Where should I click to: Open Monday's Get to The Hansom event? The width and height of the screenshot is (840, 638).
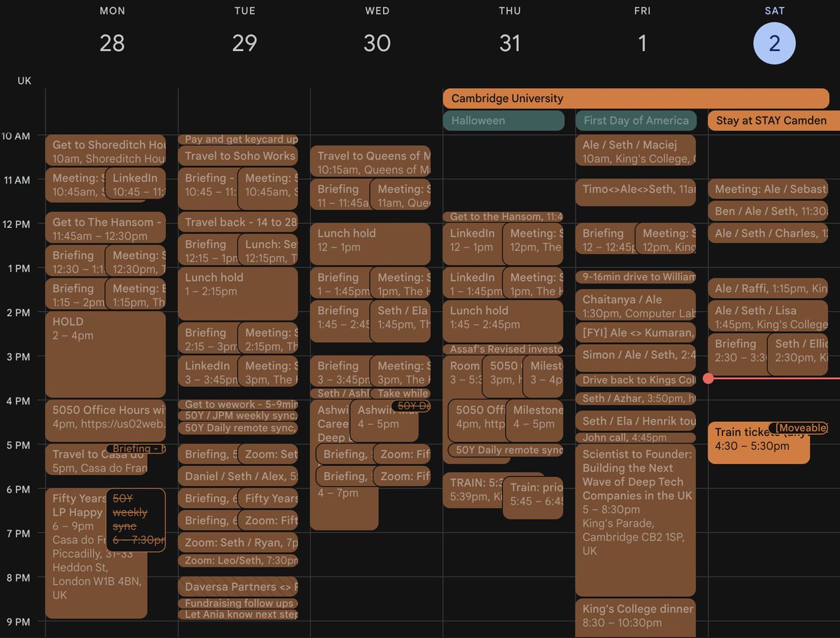pyautogui.click(x=105, y=227)
